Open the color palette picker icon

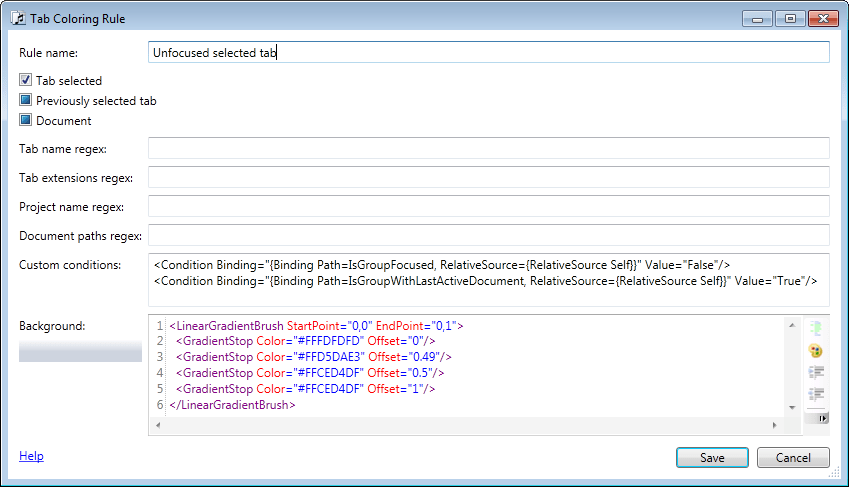(x=816, y=350)
